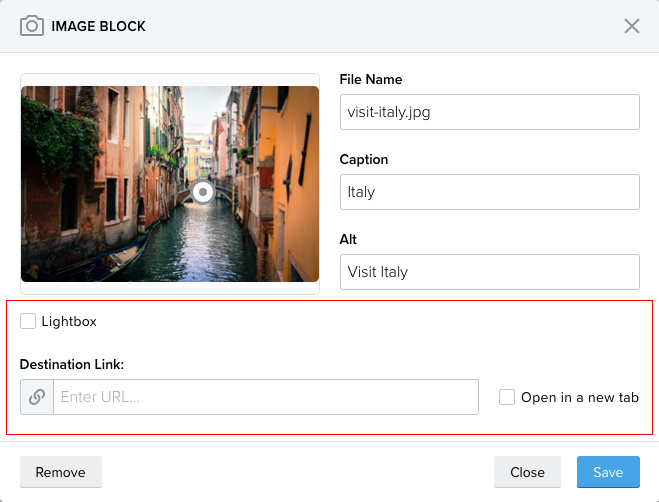Select the Alt text field with Visit Italy
The image size is (659, 502).
coord(490,272)
